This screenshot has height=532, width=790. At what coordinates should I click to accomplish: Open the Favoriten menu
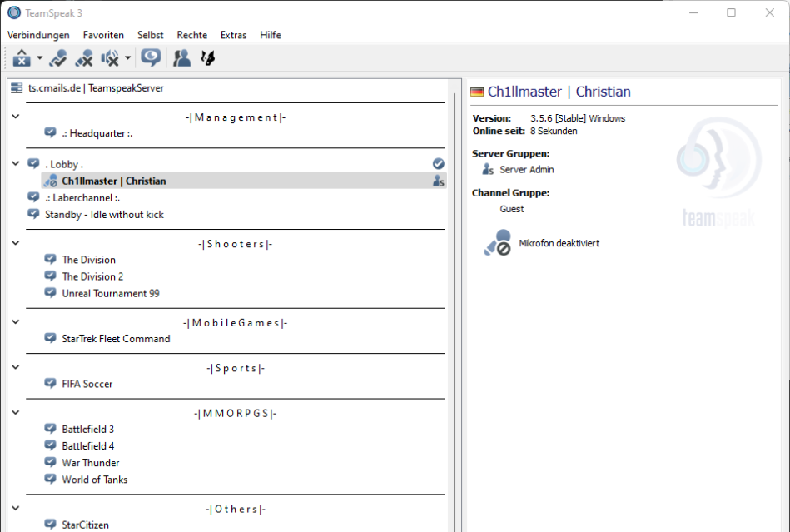click(103, 35)
